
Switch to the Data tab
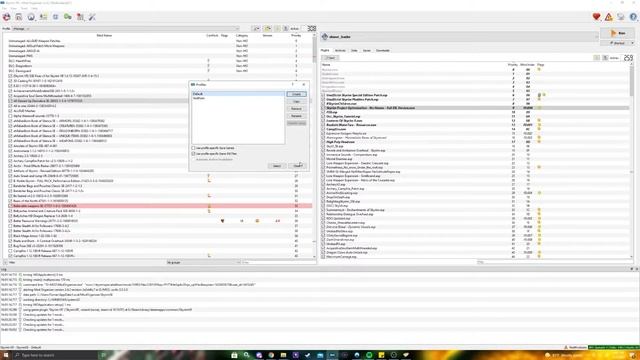[x=354, y=50]
